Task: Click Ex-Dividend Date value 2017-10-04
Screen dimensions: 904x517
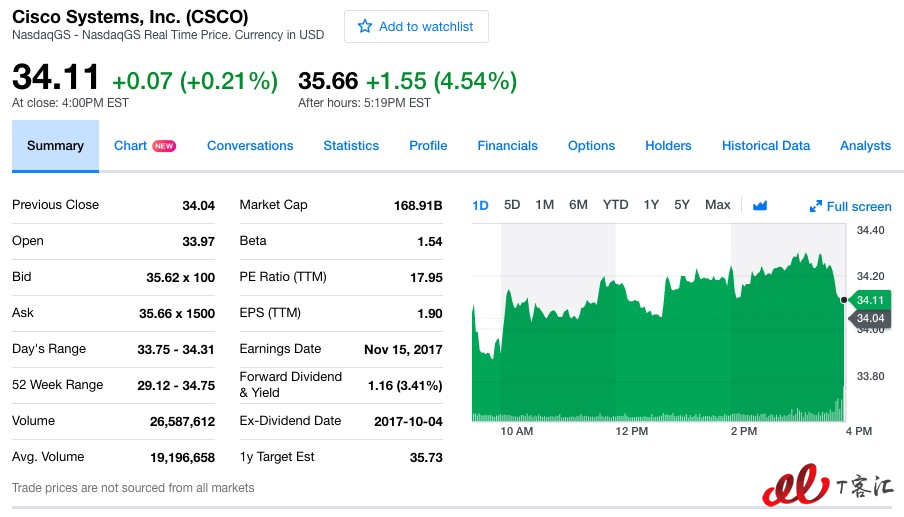Action: click(x=408, y=421)
